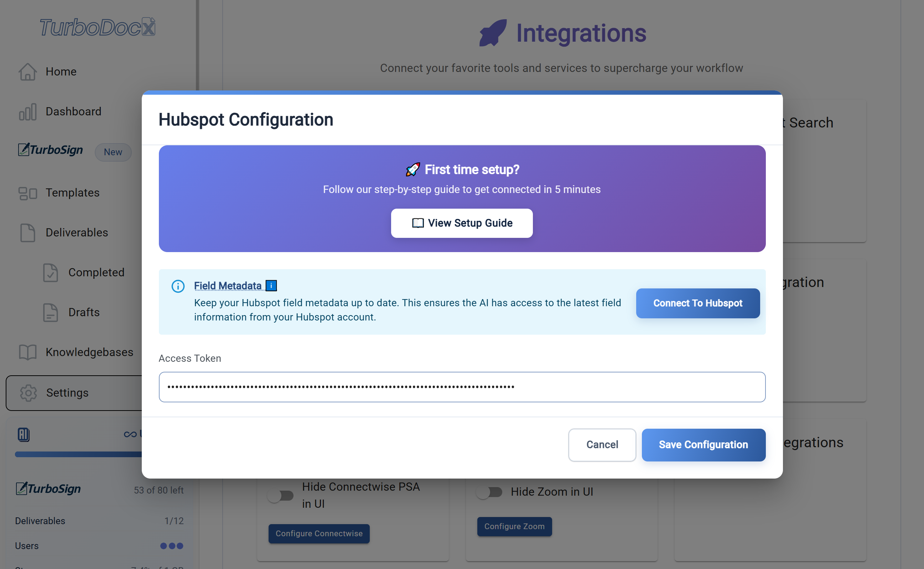924x569 pixels.
Task: Open View Setup Guide
Action: (462, 223)
